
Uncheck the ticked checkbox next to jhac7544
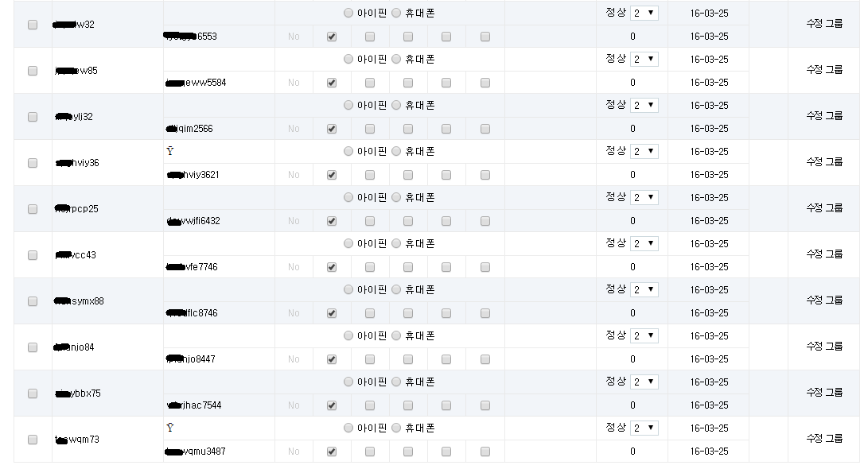click(x=332, y=405)
